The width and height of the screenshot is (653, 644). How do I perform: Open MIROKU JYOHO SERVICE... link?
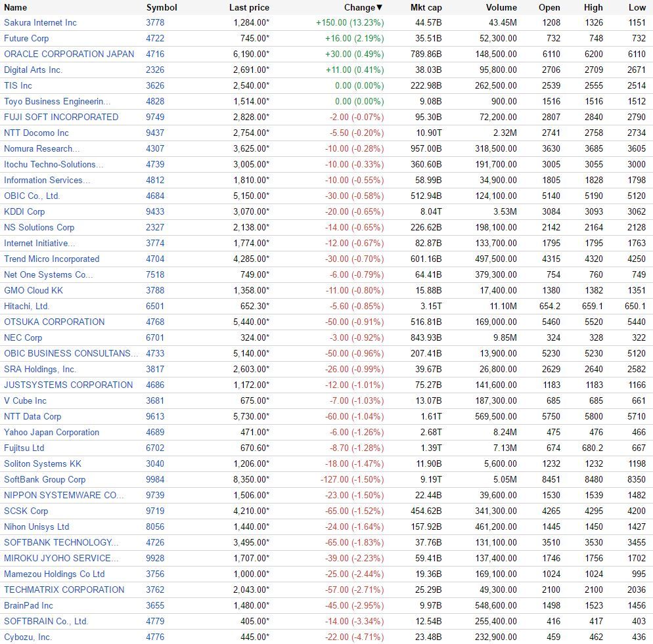(x=61, y=558)
